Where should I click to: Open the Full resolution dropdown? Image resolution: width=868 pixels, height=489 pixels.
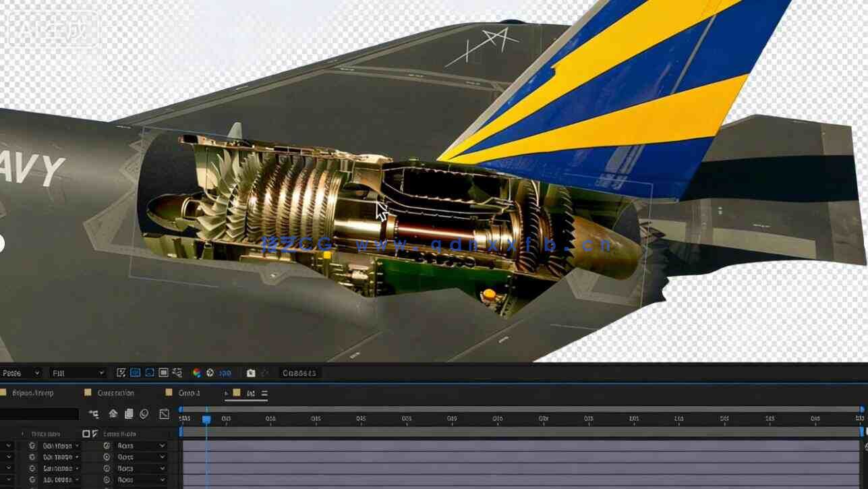pos(78,372)
